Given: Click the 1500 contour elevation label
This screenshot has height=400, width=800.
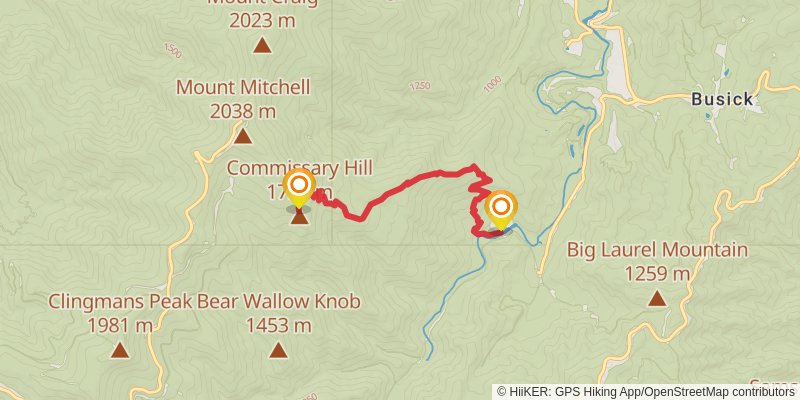Looking at the screenshot, I should [173, 51].
